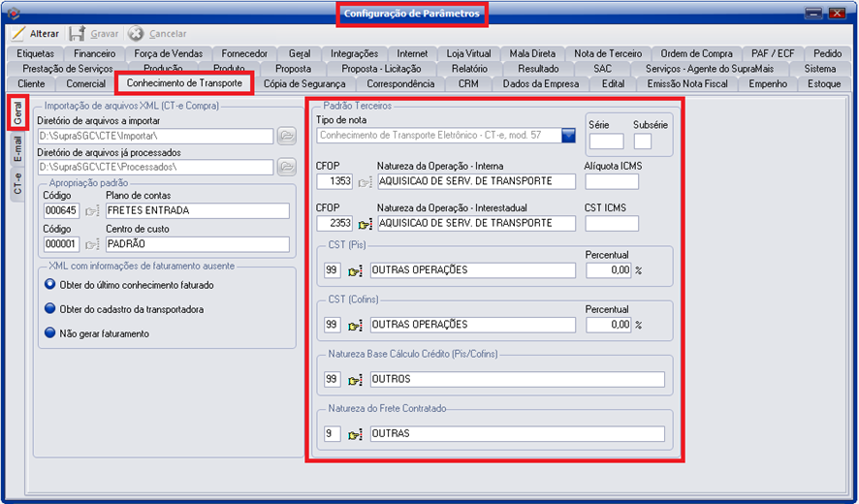Open lookup for CST (Pis) code

[x=354, y=270]
